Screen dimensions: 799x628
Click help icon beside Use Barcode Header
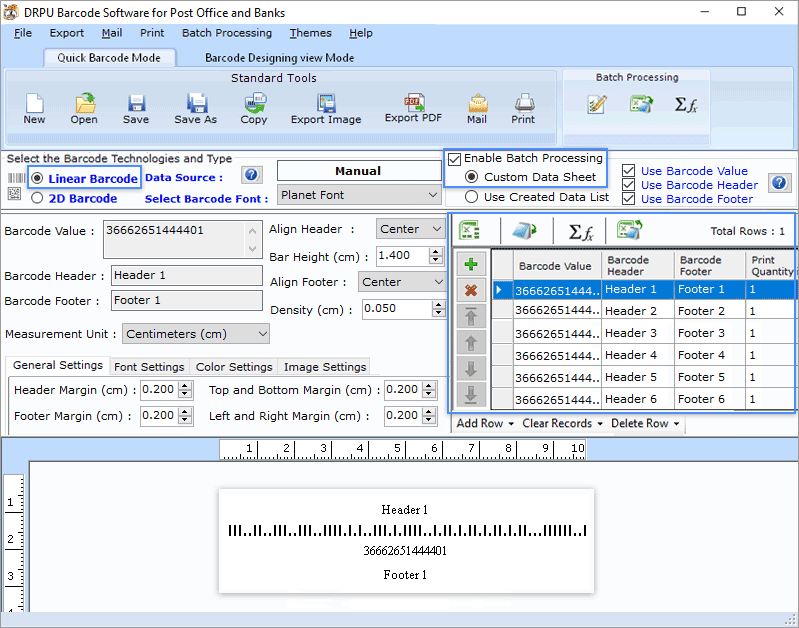click(x=779, y=182)
